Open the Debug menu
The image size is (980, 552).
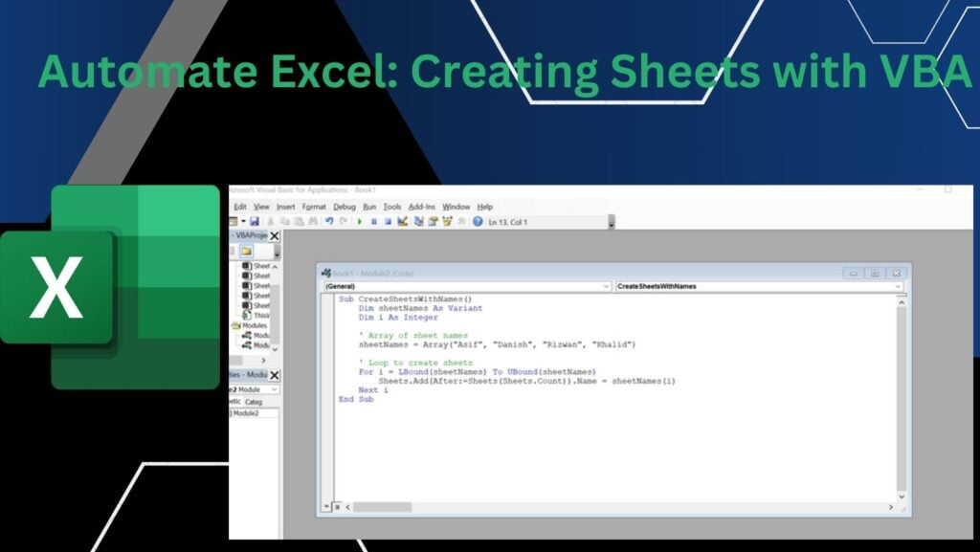345,207
